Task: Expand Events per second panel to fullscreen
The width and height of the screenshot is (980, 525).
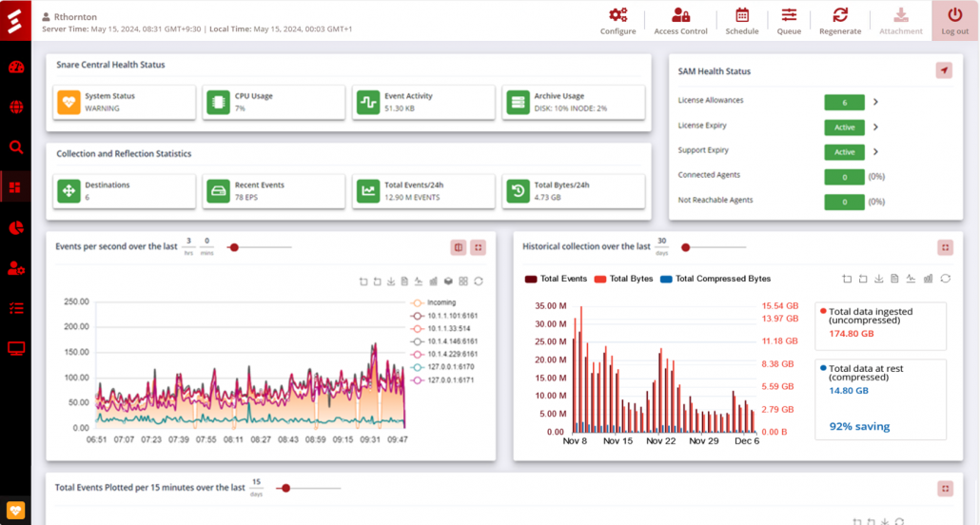Action: click(x=479, y=247)
